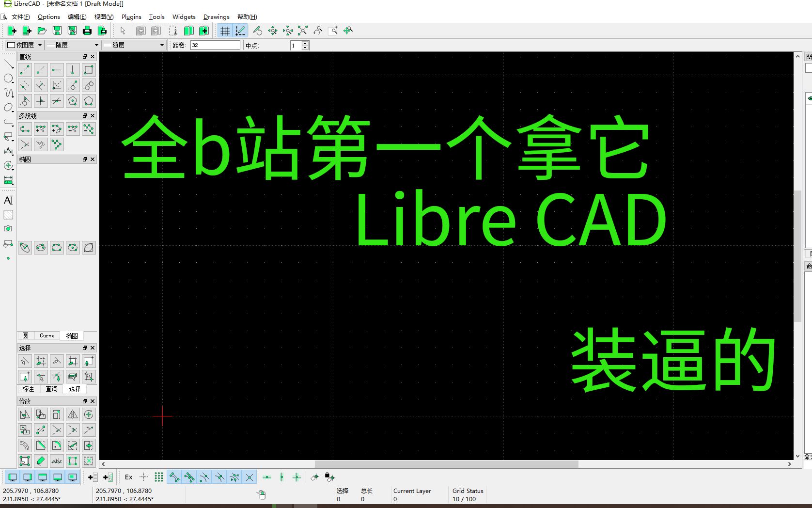This screenshot has height=508, width=812.
Task: Switch to the 查询 tab
Action: 51,389
